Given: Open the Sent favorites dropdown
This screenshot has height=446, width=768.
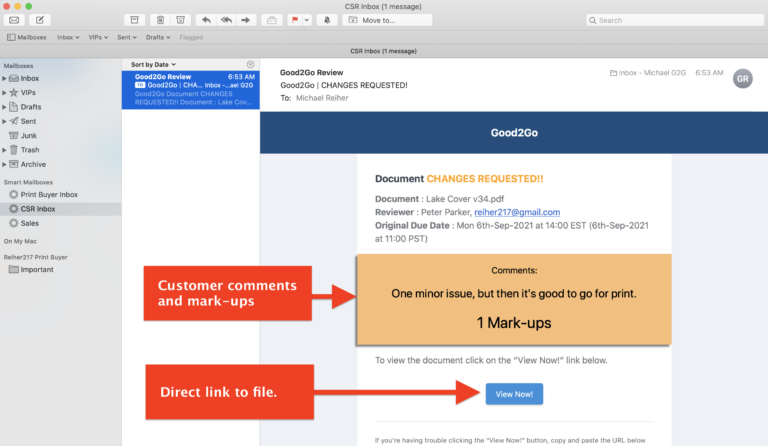Looking at the screenshot, I should [127, 37].
